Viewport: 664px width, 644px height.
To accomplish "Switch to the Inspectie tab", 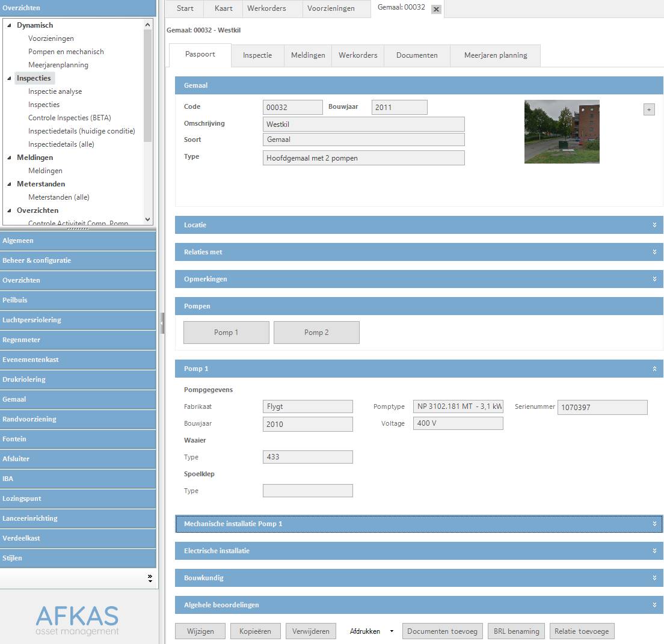I will pos(257,55).
